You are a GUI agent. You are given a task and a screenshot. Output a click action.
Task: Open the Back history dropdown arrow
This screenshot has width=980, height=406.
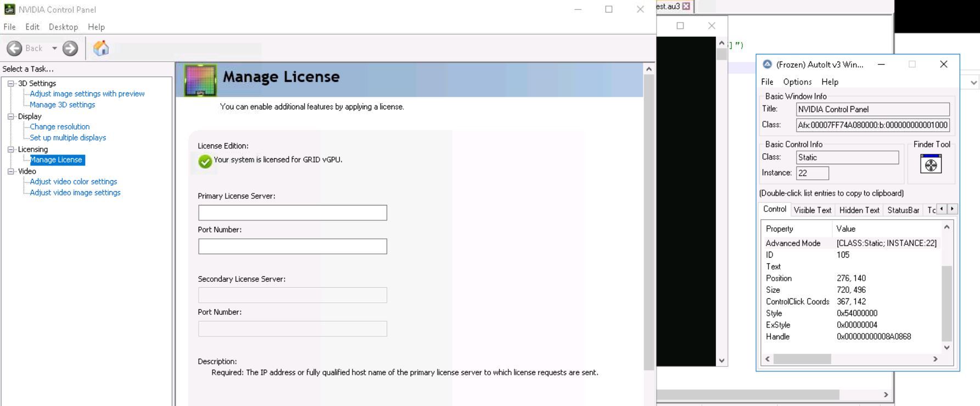[x=54, y=48]
